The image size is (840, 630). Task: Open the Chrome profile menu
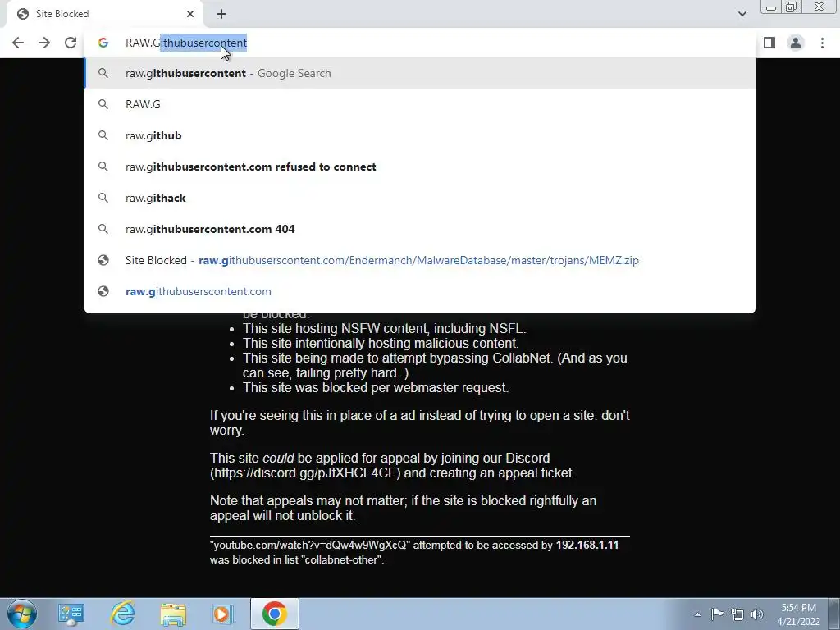click(x=796, y=43)
